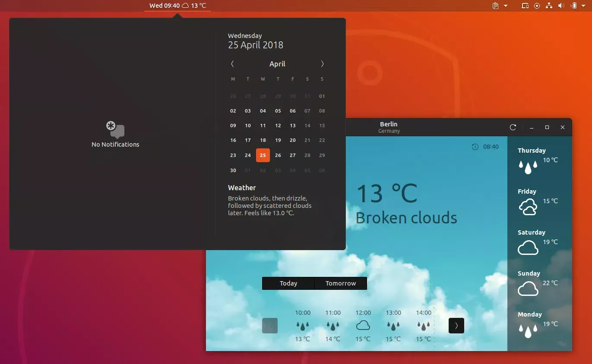Click Monday forecast day label
The width and height of the screenshot is (592, 364).
tap(530, 314)
